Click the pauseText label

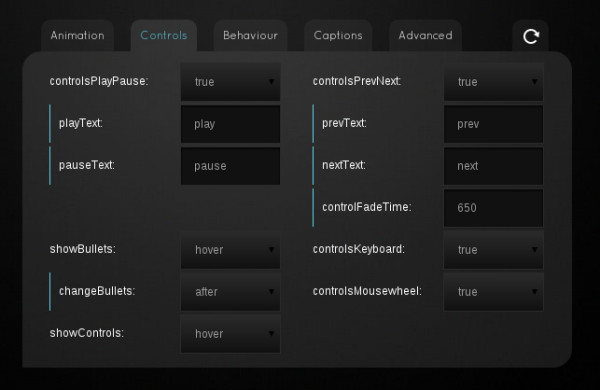[x=87, y=165]
